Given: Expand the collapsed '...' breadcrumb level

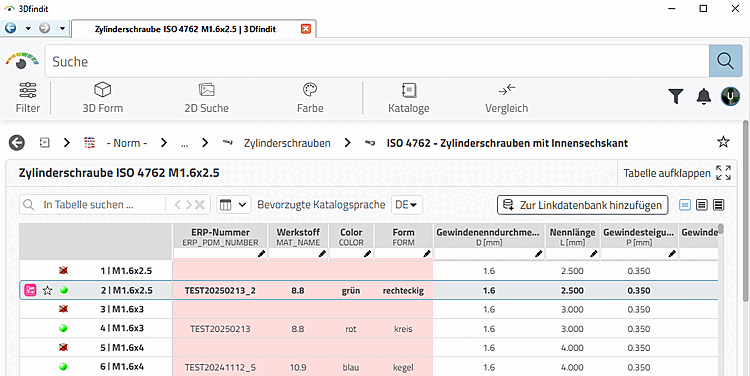Looking at the screenshot, I should pos(185,143).
